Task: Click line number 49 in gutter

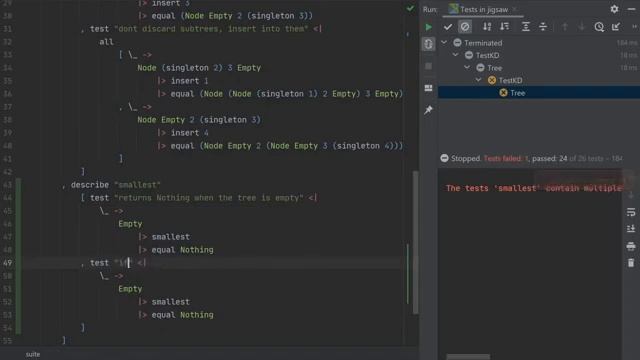Action: (8, 263)
